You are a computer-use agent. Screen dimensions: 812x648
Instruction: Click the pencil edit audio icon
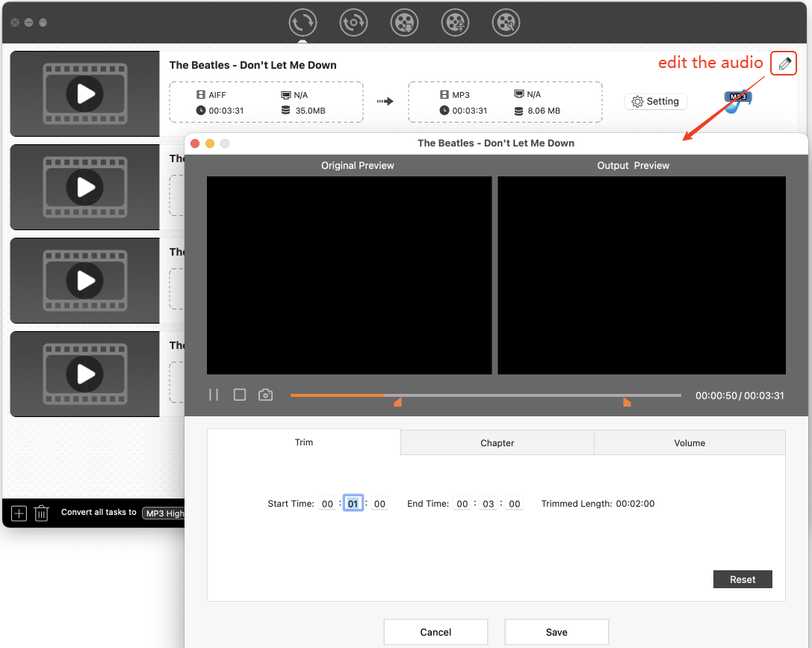point(784,64)
